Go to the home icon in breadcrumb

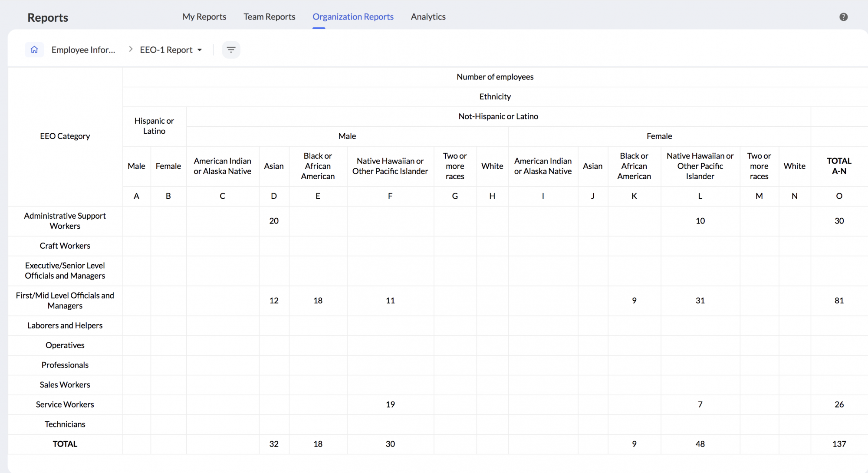(34, 50)
